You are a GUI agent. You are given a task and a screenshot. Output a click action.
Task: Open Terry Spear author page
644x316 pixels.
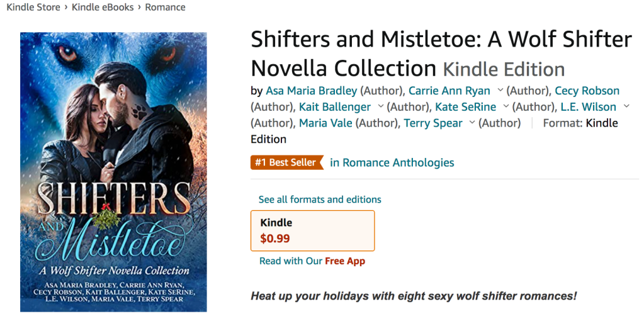433,123
